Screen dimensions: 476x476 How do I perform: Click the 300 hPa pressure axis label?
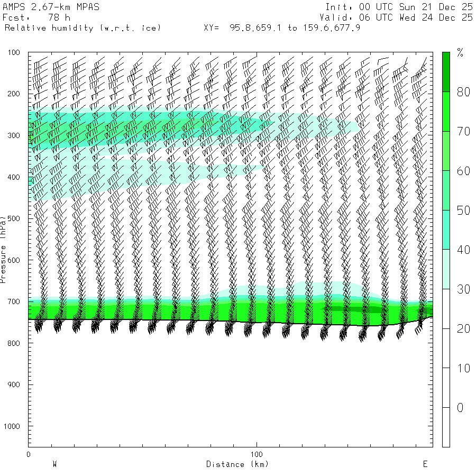pyautogui.click(x=14, y=135)
